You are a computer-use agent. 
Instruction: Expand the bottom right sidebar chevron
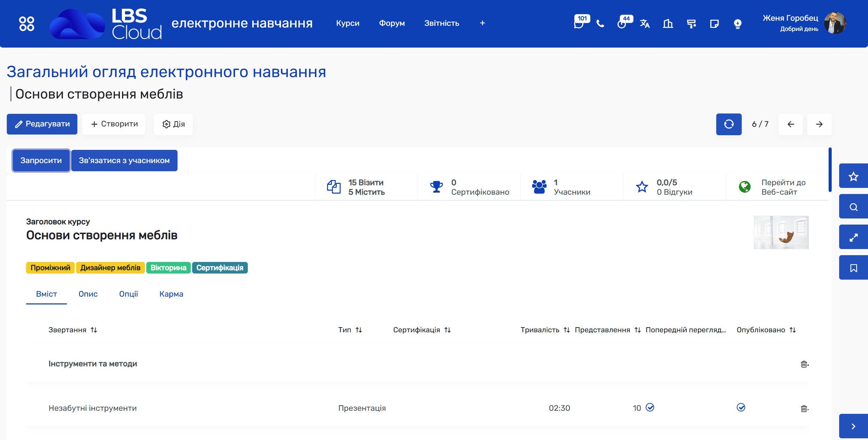(853, 426)
